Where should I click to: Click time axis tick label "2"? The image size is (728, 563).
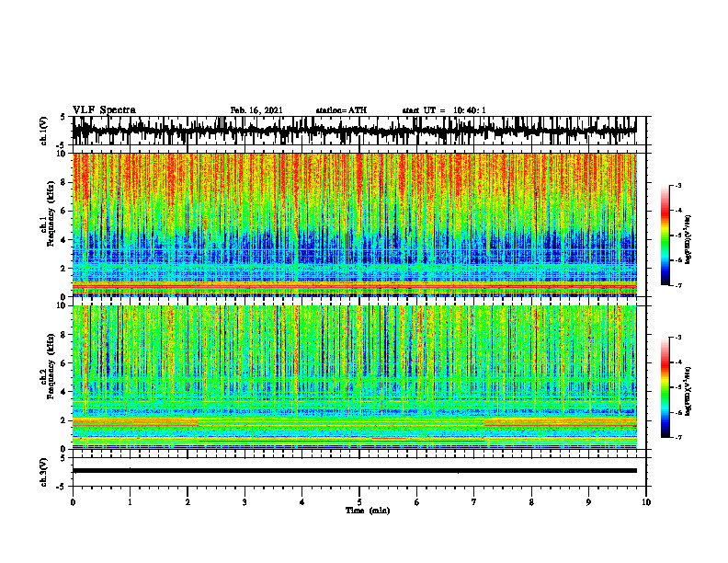[x=188, y=502]
